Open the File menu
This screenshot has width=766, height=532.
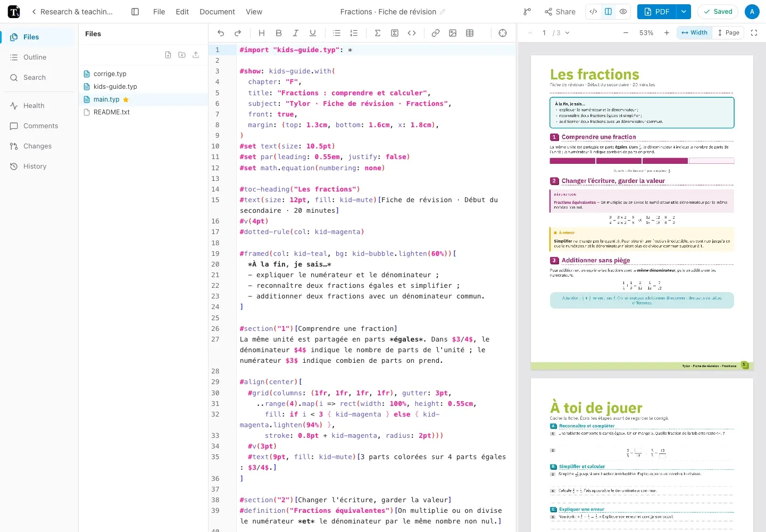pos(159,12)
